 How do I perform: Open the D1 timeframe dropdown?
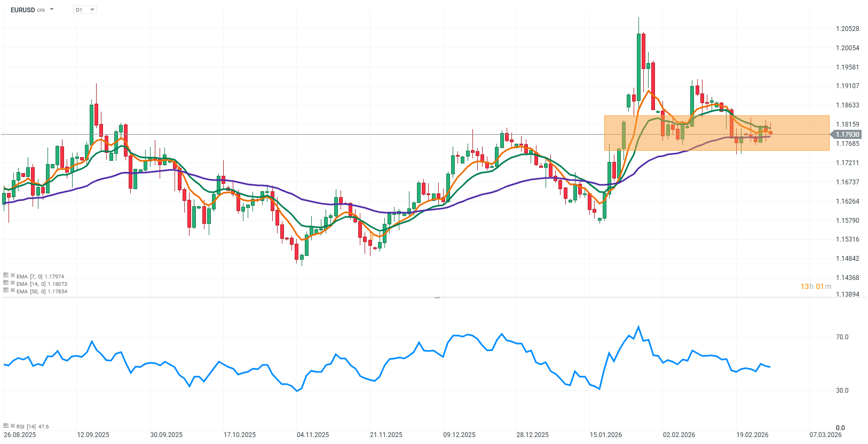point(85,10)
